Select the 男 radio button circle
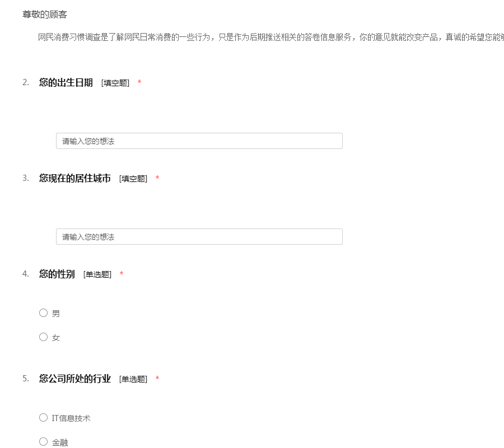This screenshot has width=504, height=448. pyautogui.click(x=43, y=313)
